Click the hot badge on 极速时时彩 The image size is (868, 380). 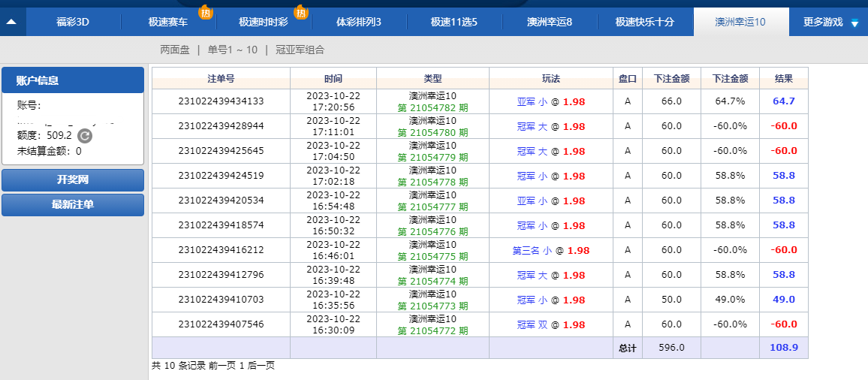300,12
